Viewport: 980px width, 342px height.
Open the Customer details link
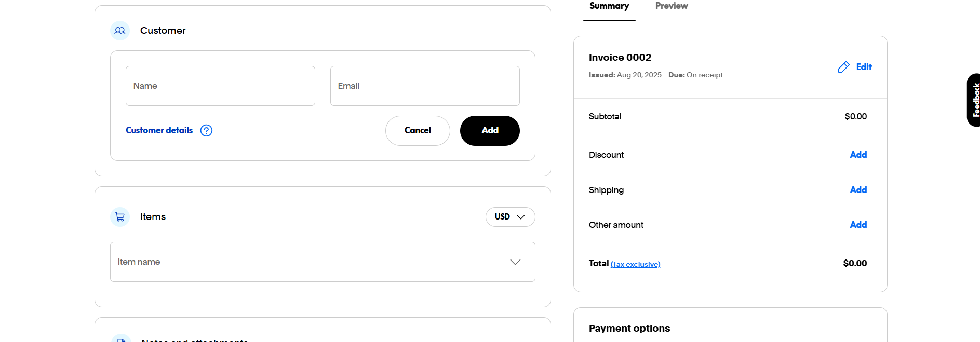click(x=159, y=131)
